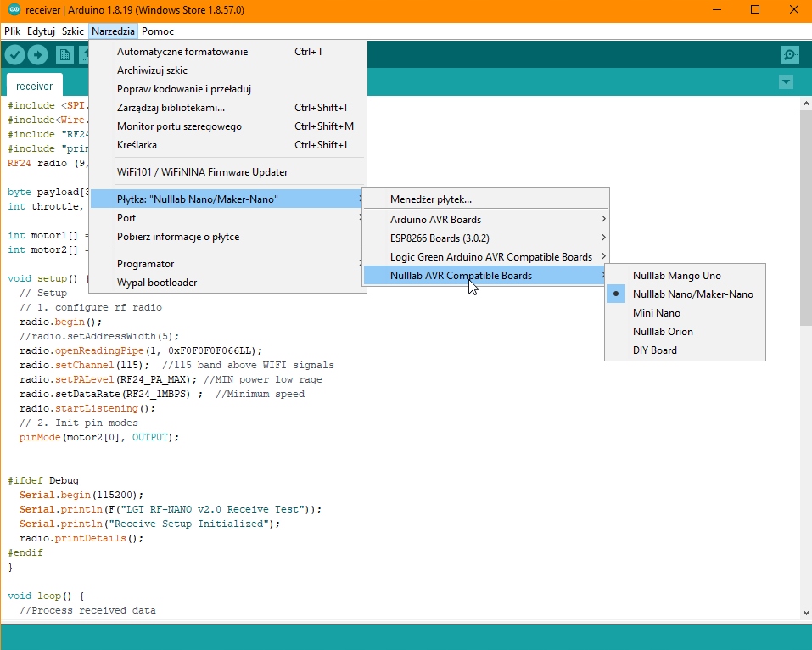Click the Upload arrow icon
Screen dimensions: 812x650
tap(37, 55)
